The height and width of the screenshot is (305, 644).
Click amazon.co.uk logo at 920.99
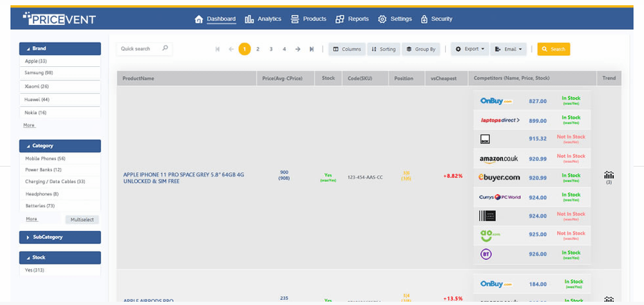498,159
